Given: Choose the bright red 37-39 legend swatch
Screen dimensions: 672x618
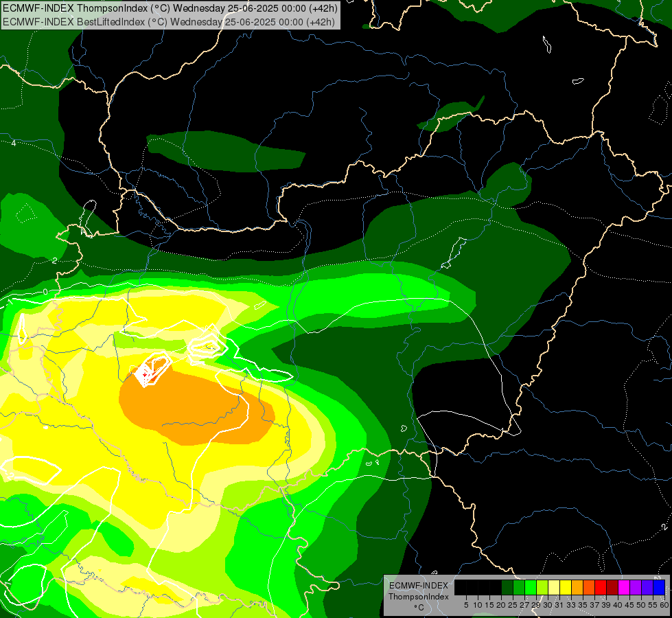Looking at the screenshot, I should click(600, 587).
